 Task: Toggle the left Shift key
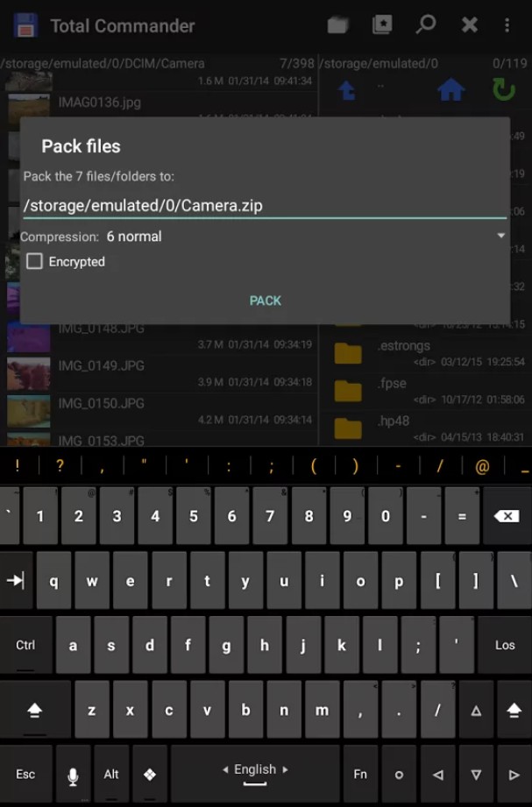34,711
